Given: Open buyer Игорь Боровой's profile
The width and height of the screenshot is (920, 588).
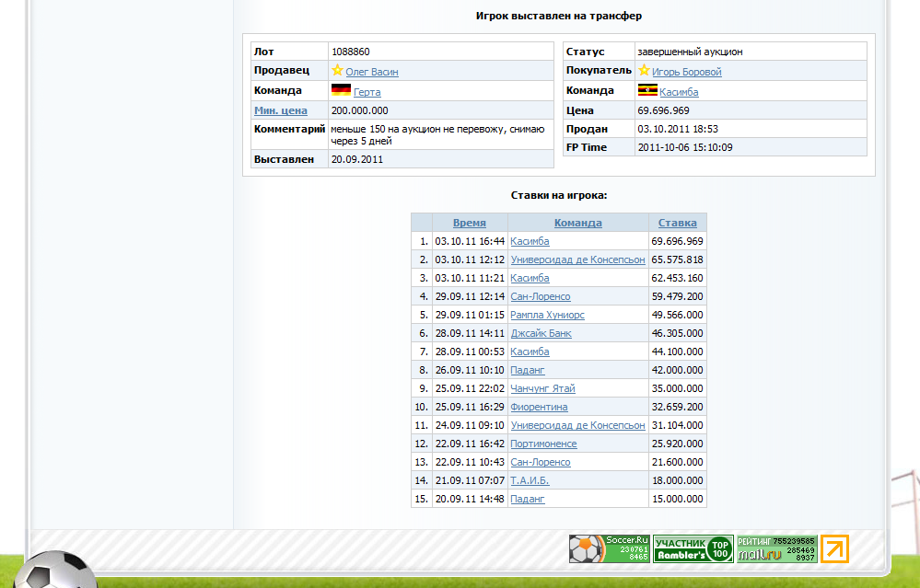Looking at the screenshot, I should click(x=686, y=72).
